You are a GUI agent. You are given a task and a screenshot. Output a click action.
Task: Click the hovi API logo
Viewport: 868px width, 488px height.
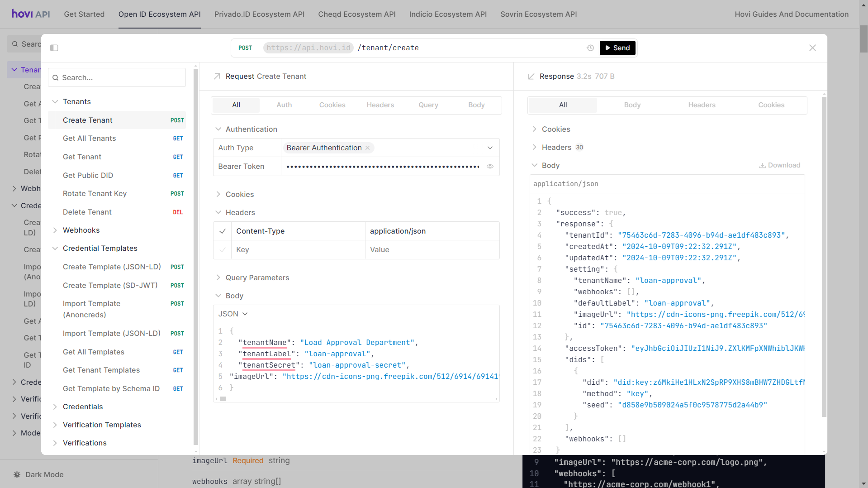pyautogui.click(x=31, y=14)
